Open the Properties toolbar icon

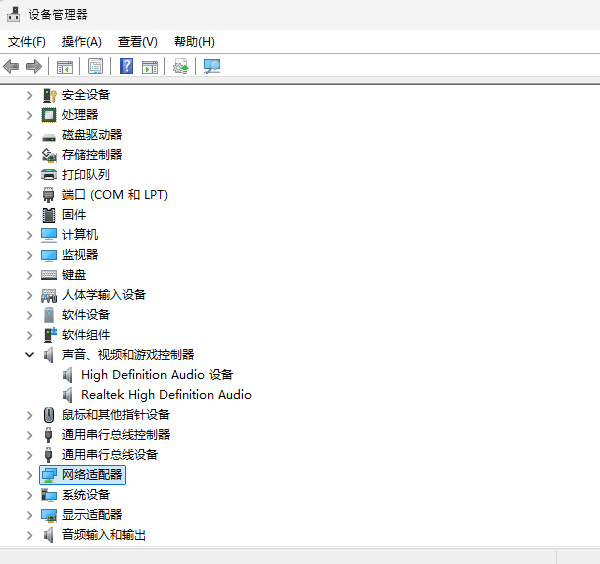coord(95,67)
